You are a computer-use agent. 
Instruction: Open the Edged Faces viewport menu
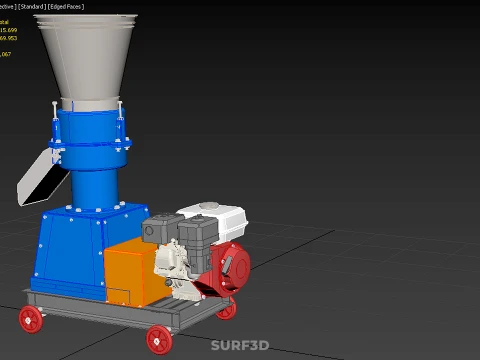pyautogui.click(x=66, y=7)
